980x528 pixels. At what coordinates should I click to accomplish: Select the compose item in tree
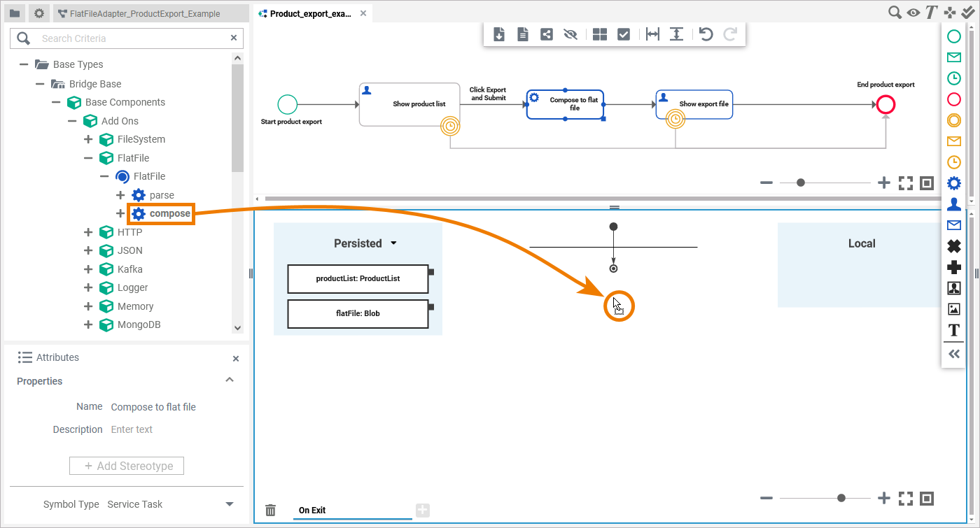169,213
